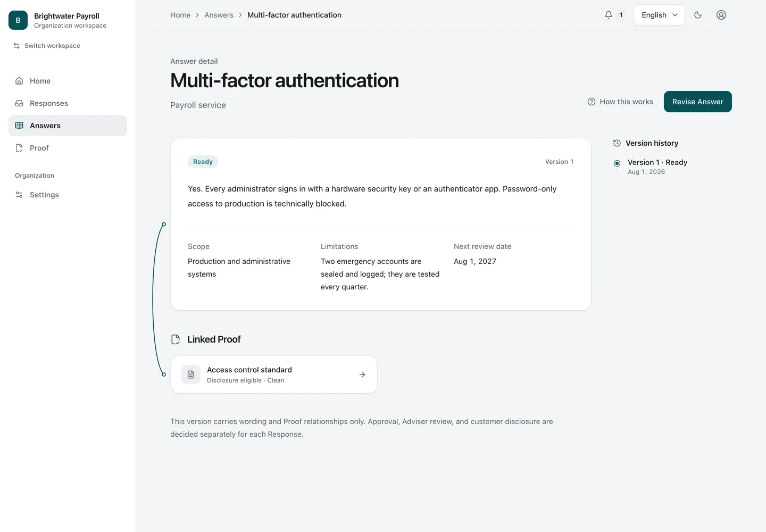Click the Home house icon in the sidebar
Image resolution: width=766 pixels, height=532 pixels.
coord(19,81)
